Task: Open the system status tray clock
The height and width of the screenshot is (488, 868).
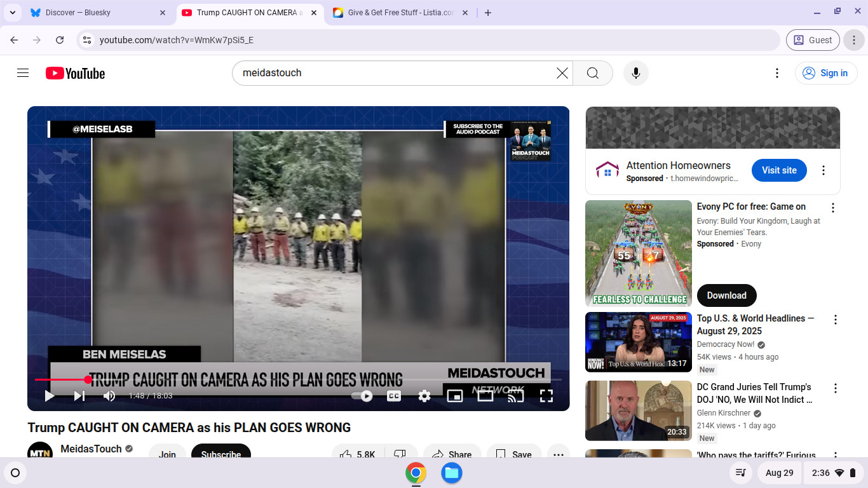Action: click(x=834, y=473)
